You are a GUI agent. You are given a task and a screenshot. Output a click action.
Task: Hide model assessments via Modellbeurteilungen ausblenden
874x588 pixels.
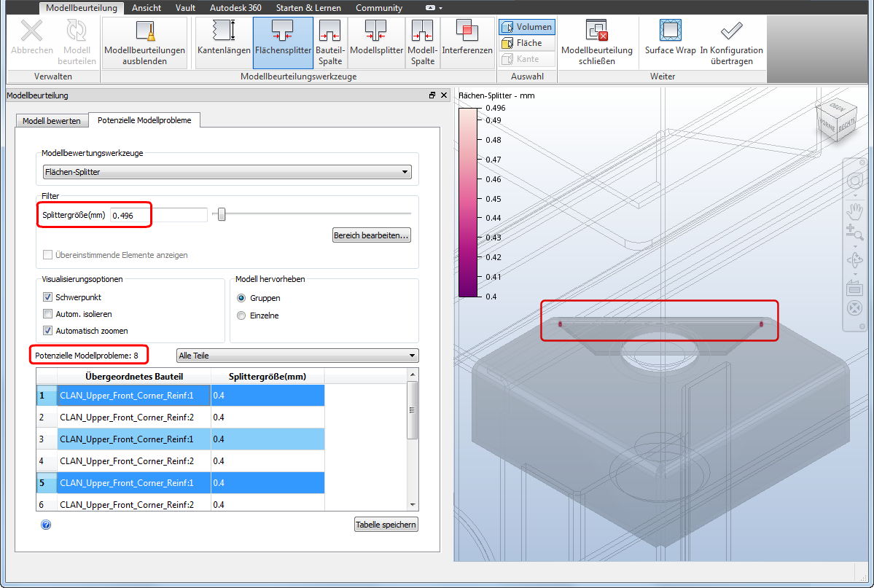144,43
